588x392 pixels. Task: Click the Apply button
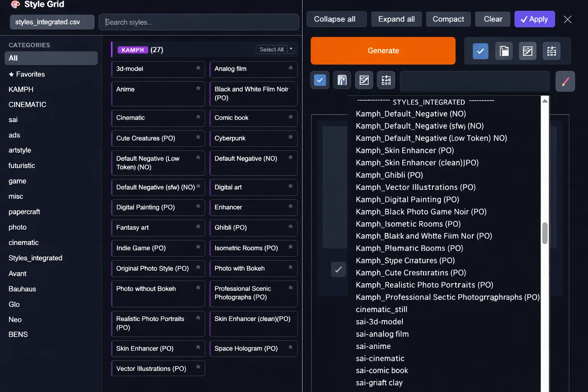click(x=534, y=19)
